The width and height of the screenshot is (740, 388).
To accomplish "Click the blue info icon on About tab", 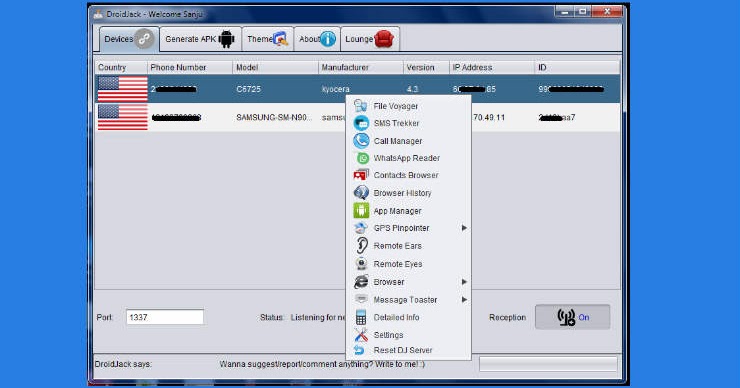I will point(328,39).
